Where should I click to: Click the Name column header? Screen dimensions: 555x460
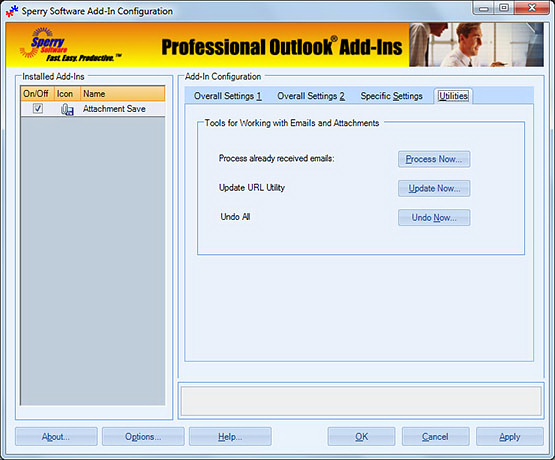122,94
